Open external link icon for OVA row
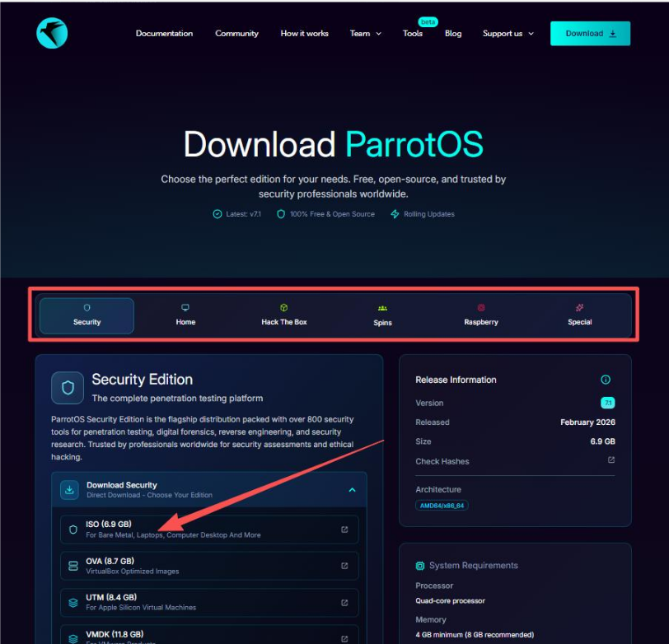The image size is (669, 644). 344,566
